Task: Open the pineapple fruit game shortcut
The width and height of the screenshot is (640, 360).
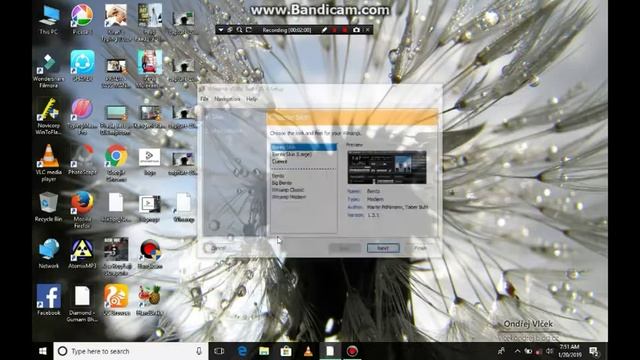Action: (x=149, y=300)
